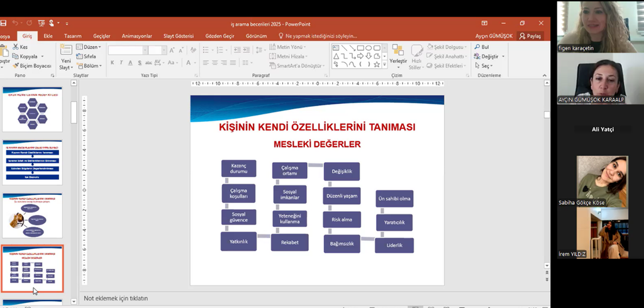Pick the oval shape in shapes gallery
The image size is (644, 308).
[369, 48]
